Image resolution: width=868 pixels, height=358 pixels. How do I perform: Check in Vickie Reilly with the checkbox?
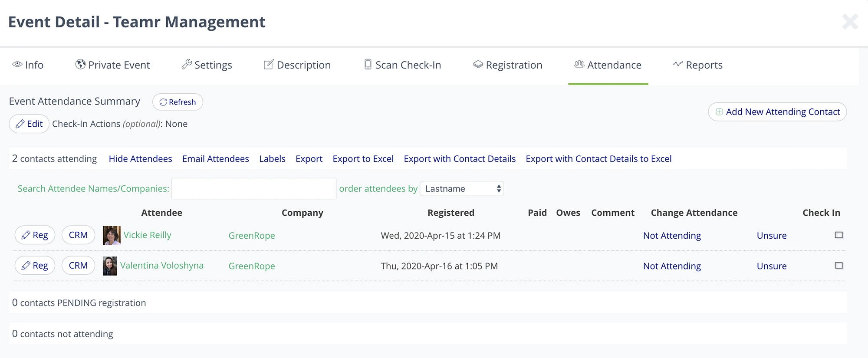(x=838, y=235)
